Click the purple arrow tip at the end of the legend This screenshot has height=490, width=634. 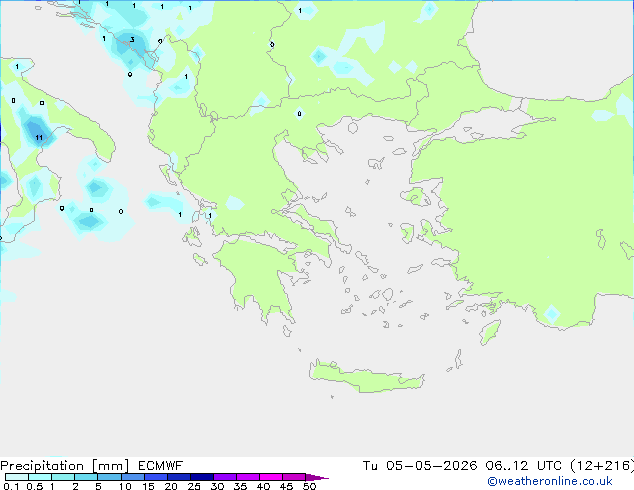point(317,477)
